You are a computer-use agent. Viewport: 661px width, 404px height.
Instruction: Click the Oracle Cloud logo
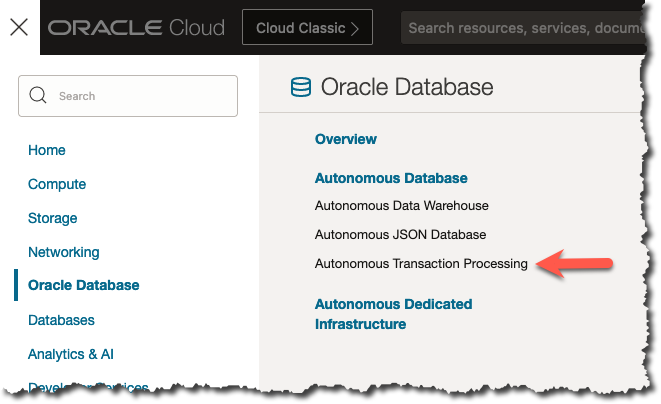136,28
